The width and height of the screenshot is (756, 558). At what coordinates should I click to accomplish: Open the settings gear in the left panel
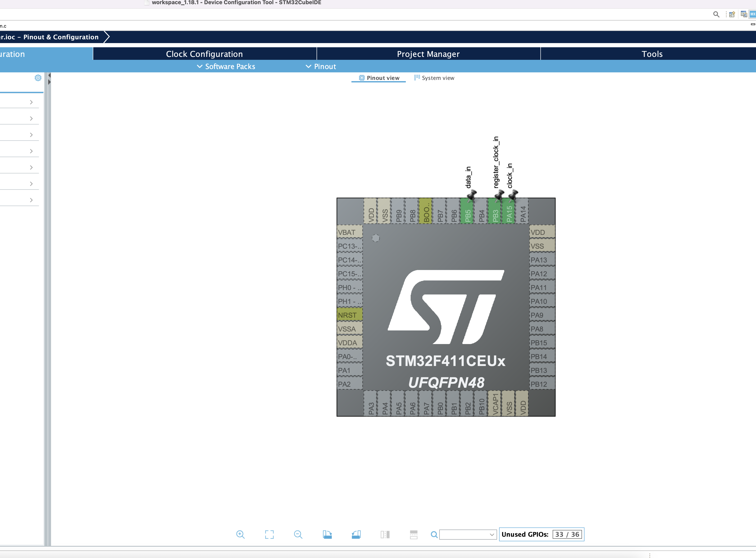[38, 78]
